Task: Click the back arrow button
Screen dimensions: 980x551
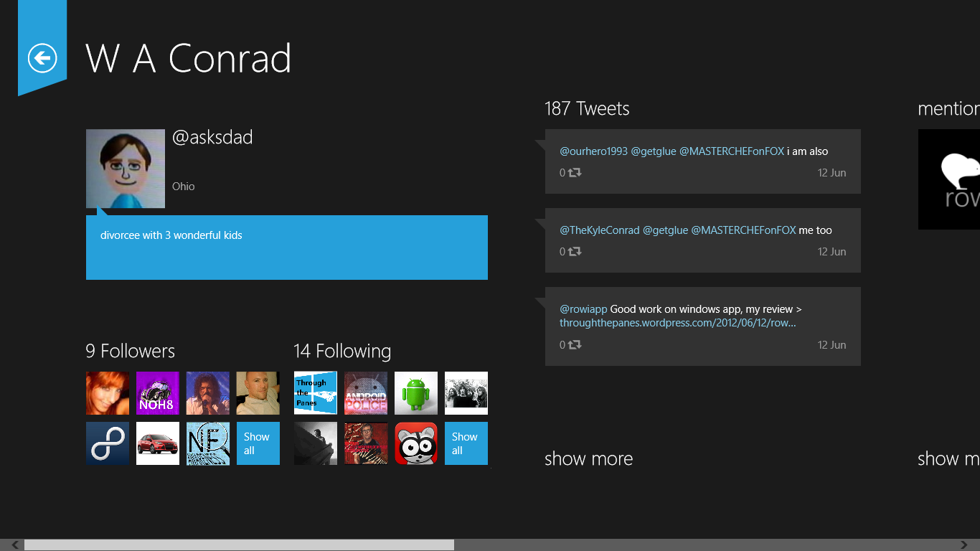Action: pyautogui.click(x=42, y=58)
